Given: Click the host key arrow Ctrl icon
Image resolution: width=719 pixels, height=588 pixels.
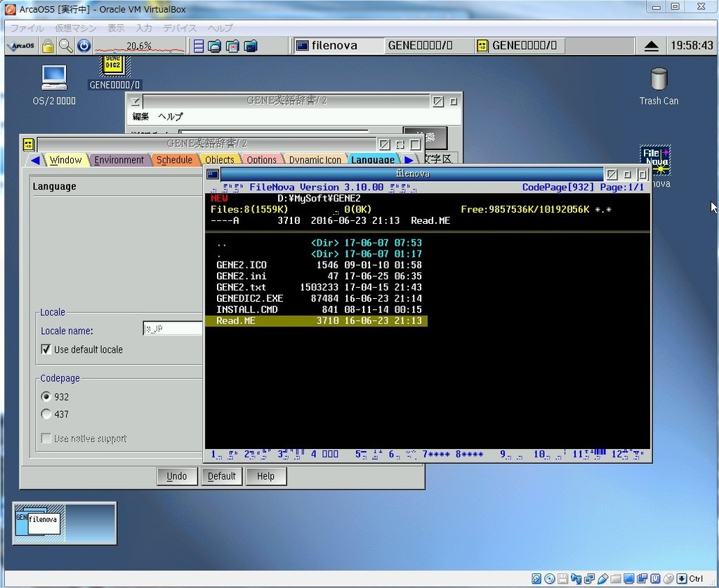Looking at the screenshot, I should click(x=682, y=578).
